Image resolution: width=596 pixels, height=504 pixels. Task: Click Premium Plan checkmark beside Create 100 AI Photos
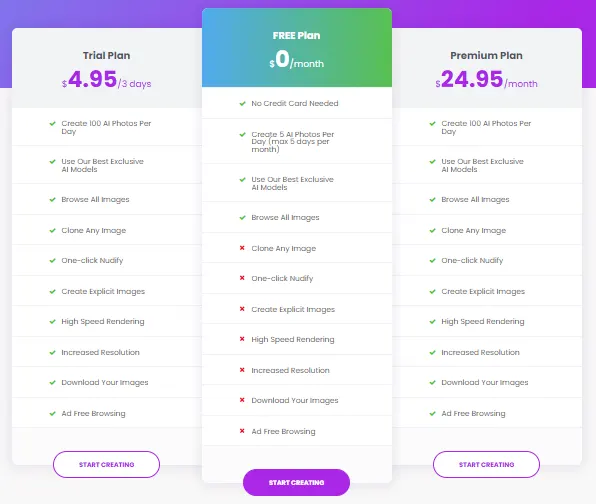point(433,124)
